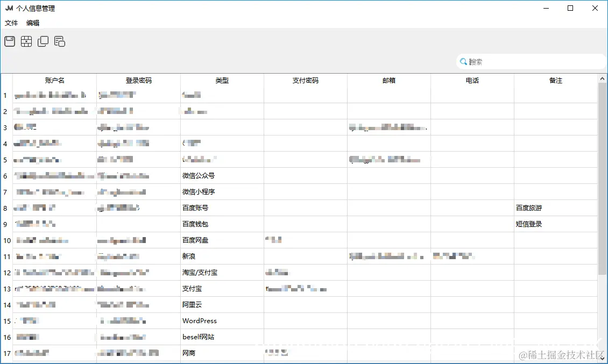Maximize the 个人信息管理 window
Image resolution: width=608 pixels, height=364 pixels.
[x=570, y=8]
